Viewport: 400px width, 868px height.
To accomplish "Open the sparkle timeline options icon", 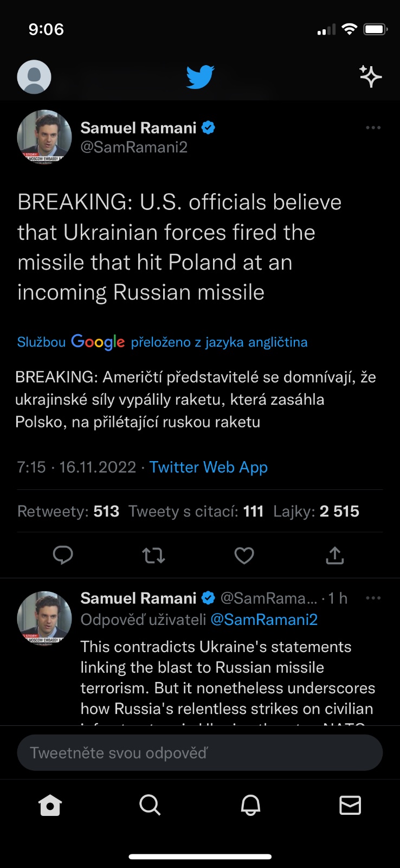I will 371,76.
